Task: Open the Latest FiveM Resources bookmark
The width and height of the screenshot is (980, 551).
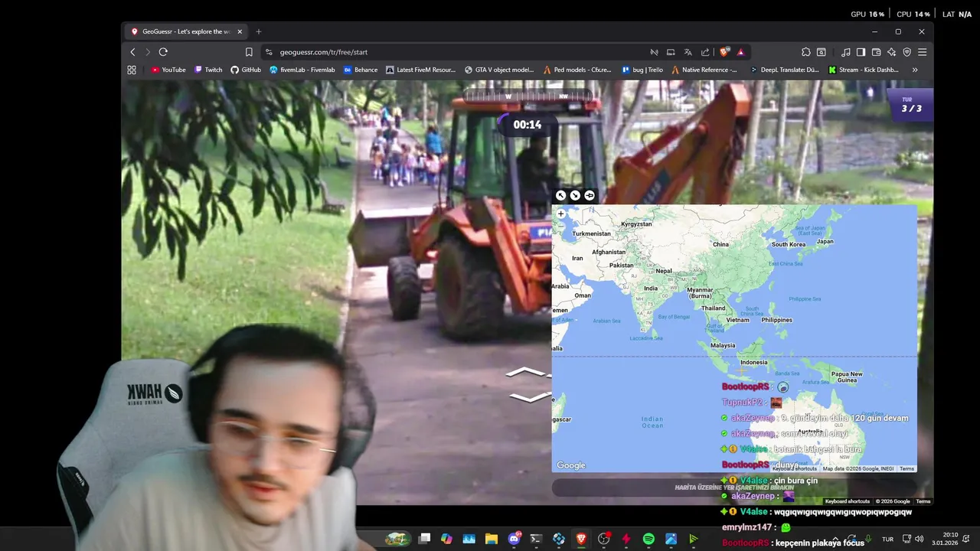Action: [x=421, y=70]
